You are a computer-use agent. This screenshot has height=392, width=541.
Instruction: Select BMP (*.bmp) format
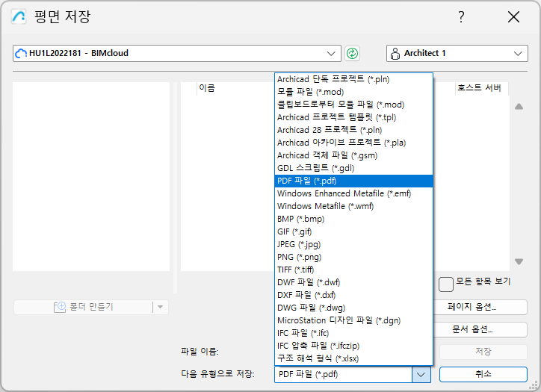point(353,219)
